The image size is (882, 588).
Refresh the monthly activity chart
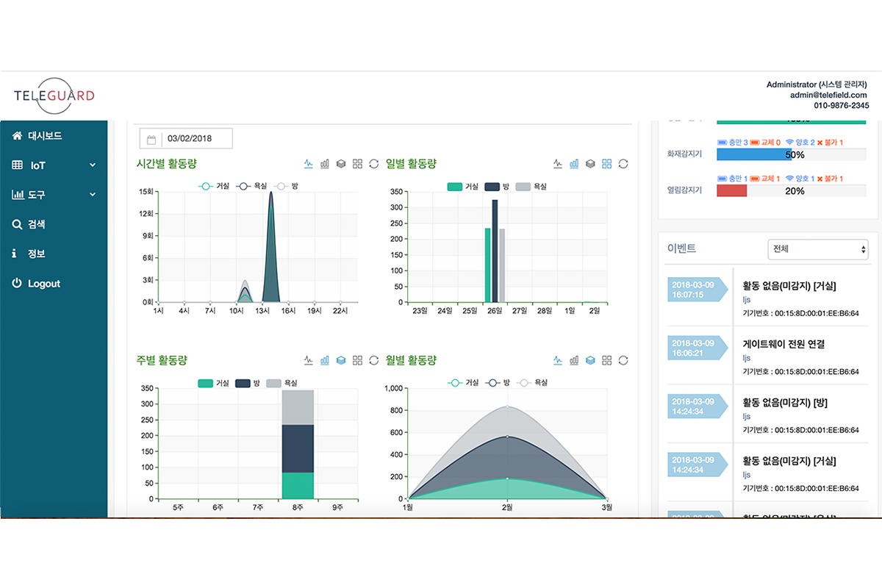[x=623, y=360]
